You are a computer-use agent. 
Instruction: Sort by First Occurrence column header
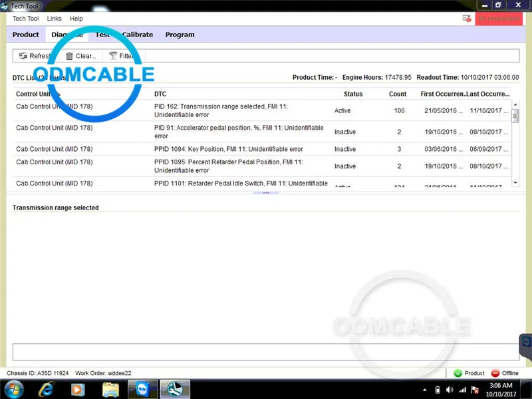[443, 94]
